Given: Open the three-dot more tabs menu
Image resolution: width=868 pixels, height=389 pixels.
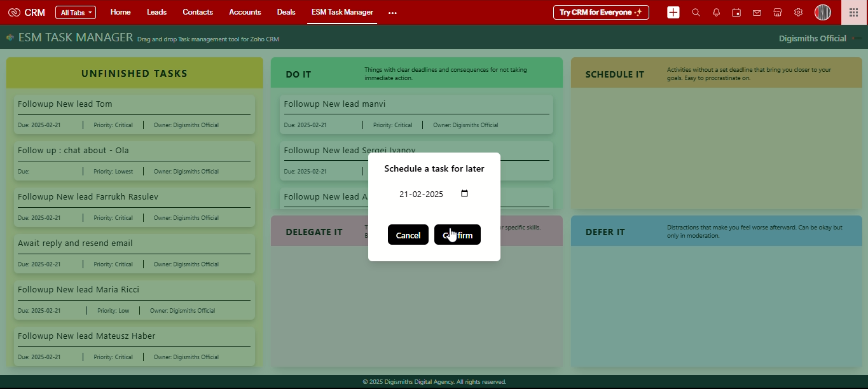Looking at the screenshot, I should click(x=392, y=13).
